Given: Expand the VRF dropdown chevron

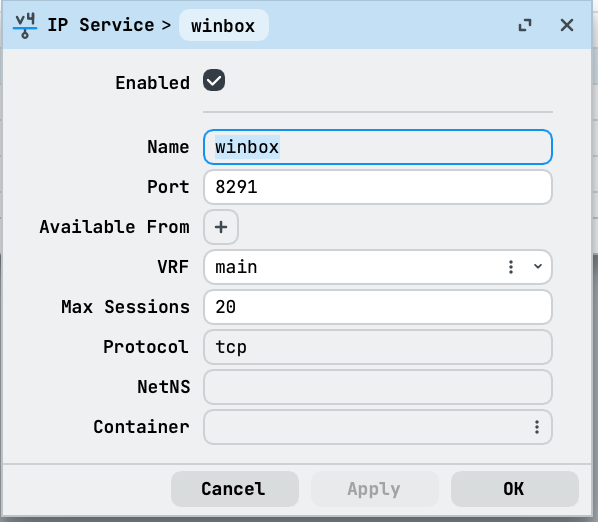Looking at the screenshot, I should point(538,267).
